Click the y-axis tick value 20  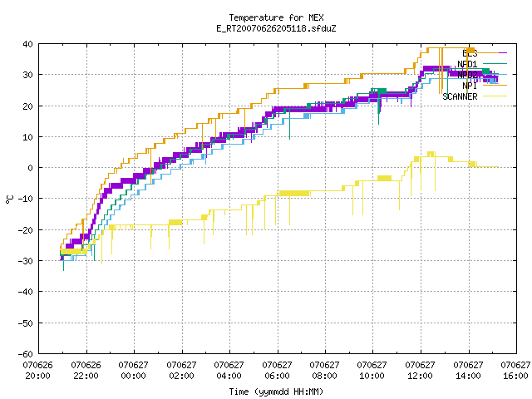[x=27, y=106]
